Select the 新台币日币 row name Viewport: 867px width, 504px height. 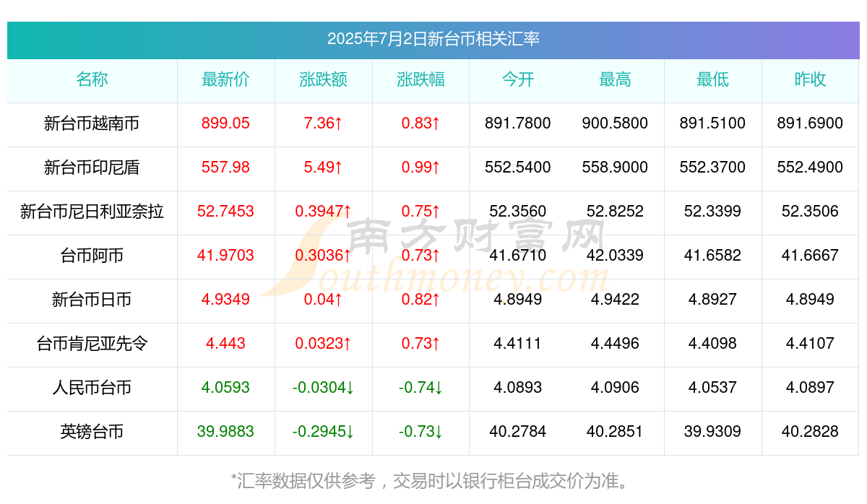pos(92,300)
